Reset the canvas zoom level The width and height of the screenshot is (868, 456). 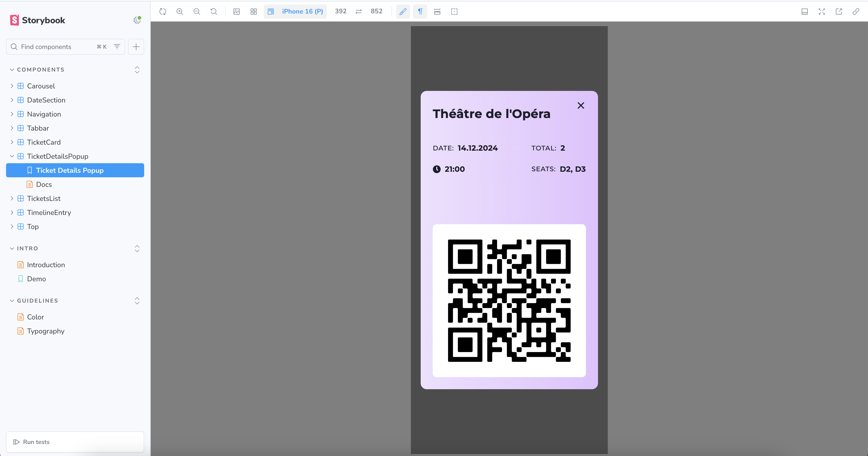(x=214, y=12)
